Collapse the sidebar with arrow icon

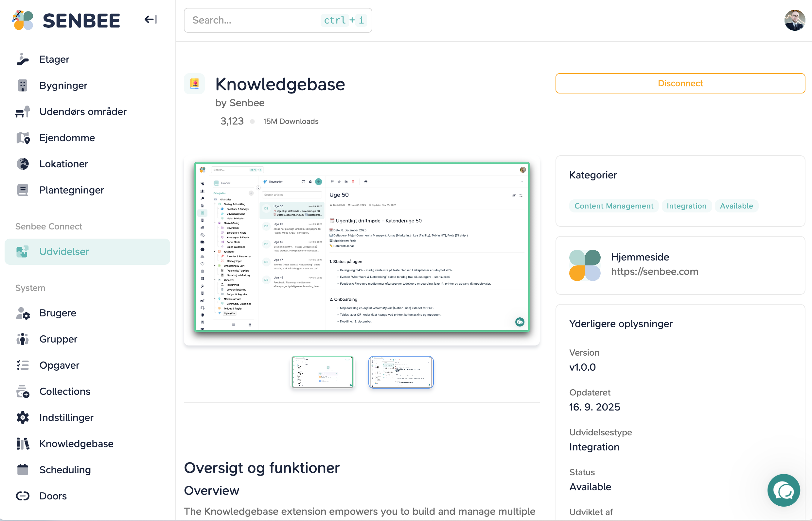coord(150,20)
